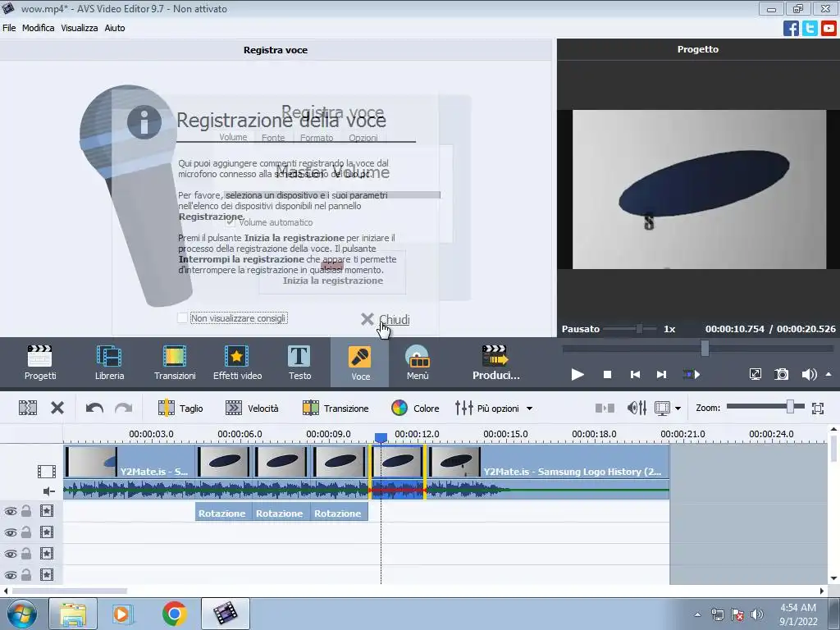Switch preview to full screen

pos(755,374)
